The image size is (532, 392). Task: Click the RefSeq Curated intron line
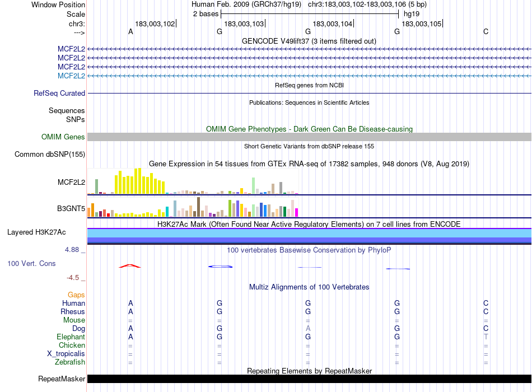click(x=309, y=93)
